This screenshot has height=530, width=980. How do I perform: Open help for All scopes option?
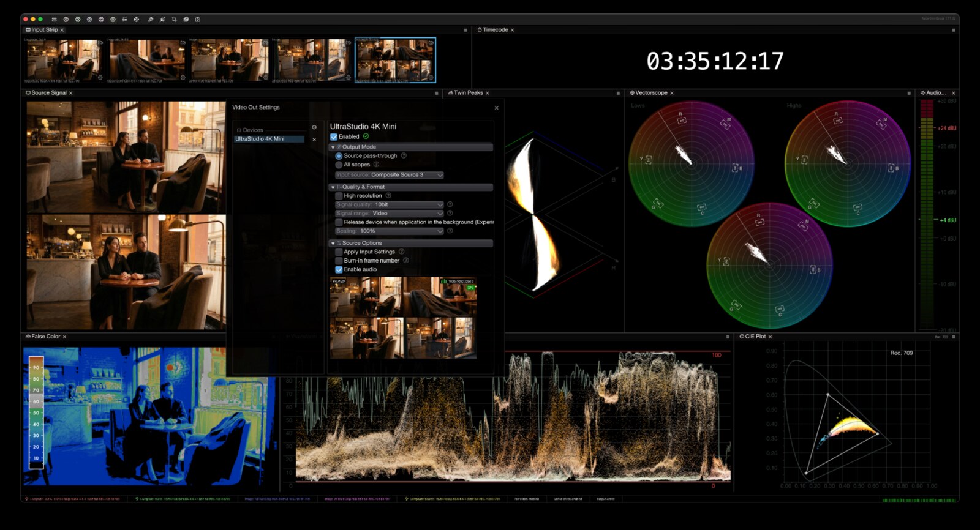click(x=376, y=165)
